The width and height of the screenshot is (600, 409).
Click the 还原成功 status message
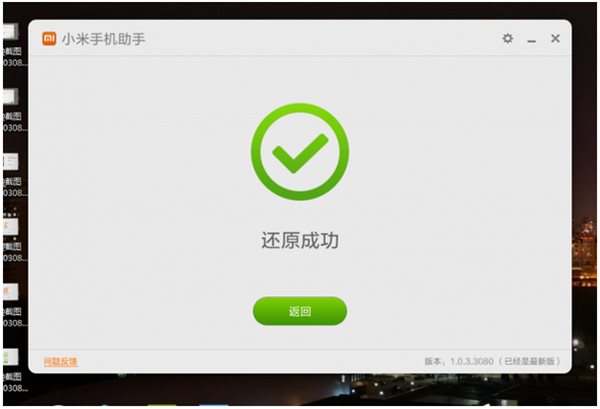tap(300, 240)
